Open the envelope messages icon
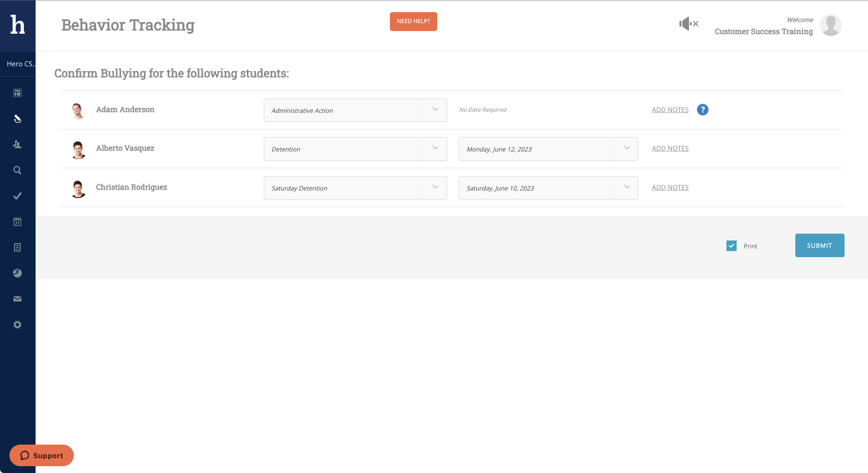The width and height of the screenshot is (868, 473). pyautogui.click(x=17, y=299)
